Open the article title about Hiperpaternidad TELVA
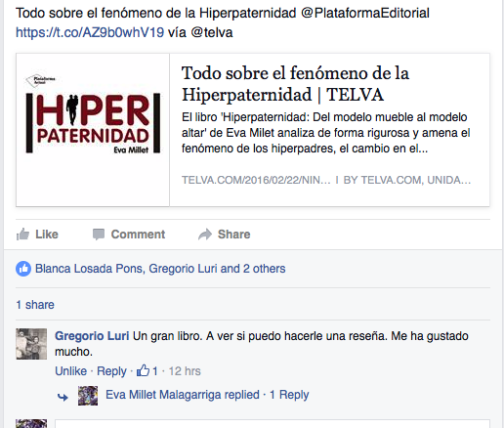This screenshot has width=504, height=428. (x=295, y=84)
